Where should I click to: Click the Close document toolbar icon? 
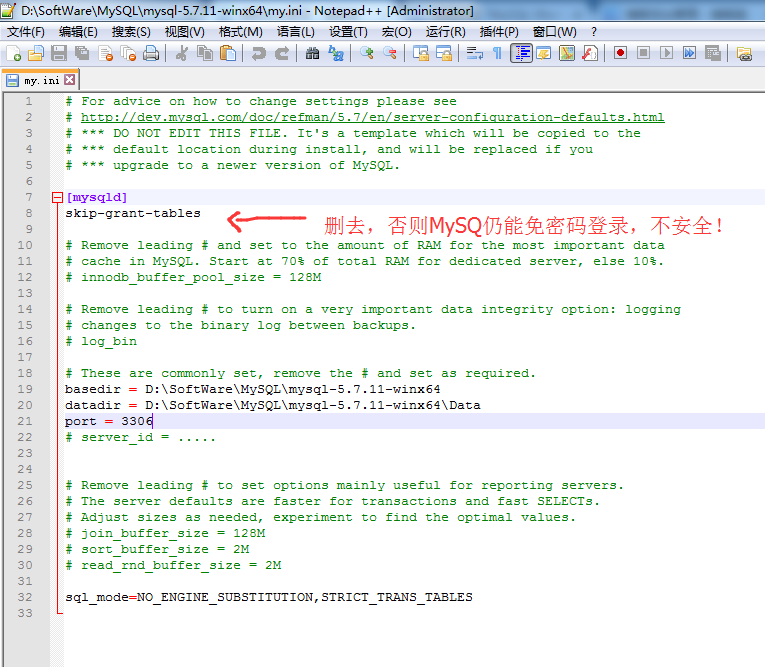coord(105,53)
